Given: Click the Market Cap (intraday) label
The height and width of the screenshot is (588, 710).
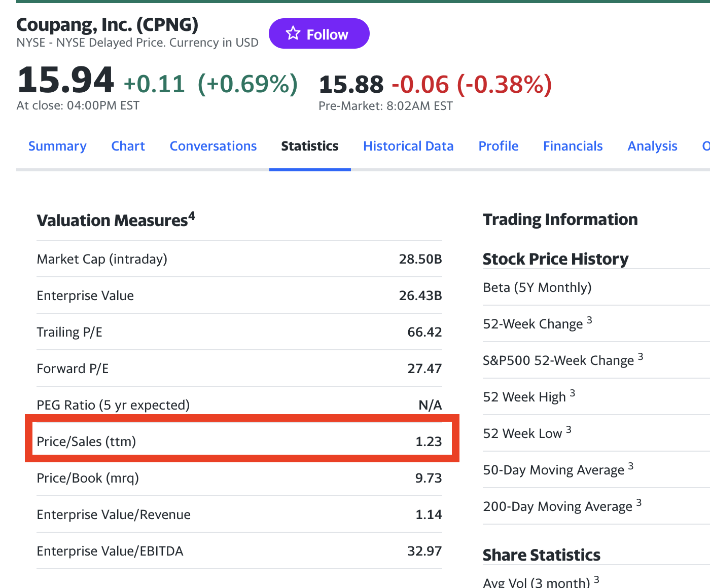Looking at the screenshot, I should click(102, 259).
